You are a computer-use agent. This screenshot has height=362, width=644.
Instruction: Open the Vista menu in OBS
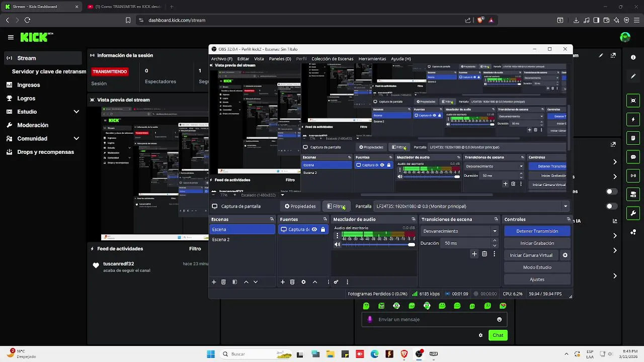click(x=259, y=59)
